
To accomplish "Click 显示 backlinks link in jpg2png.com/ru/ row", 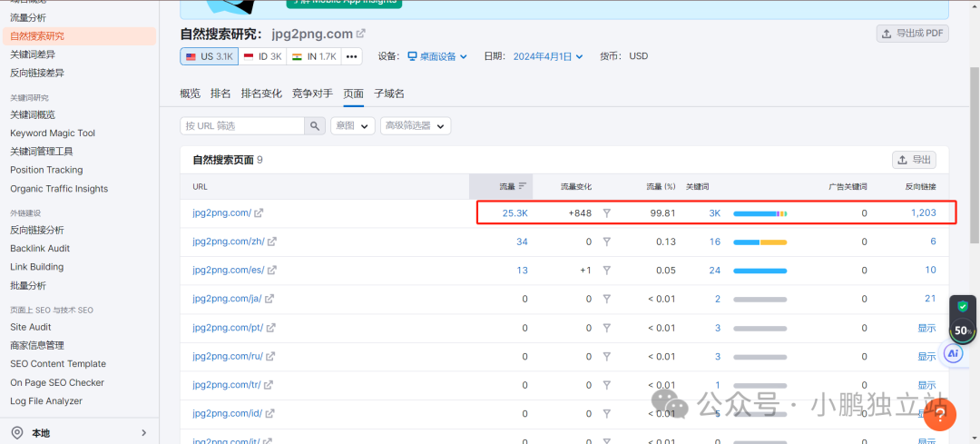I will (x=926, y=357).
